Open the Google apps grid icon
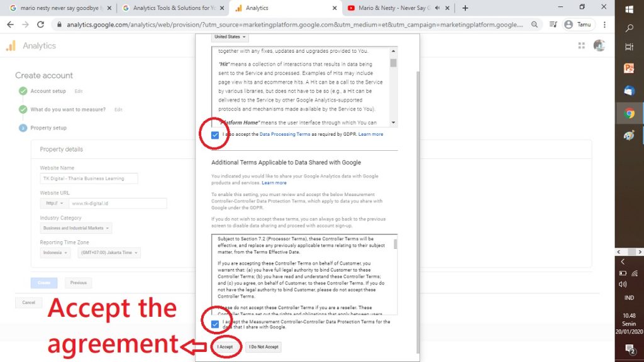The height and width of the screenshot is (362, 644). (x=580, y=46)
